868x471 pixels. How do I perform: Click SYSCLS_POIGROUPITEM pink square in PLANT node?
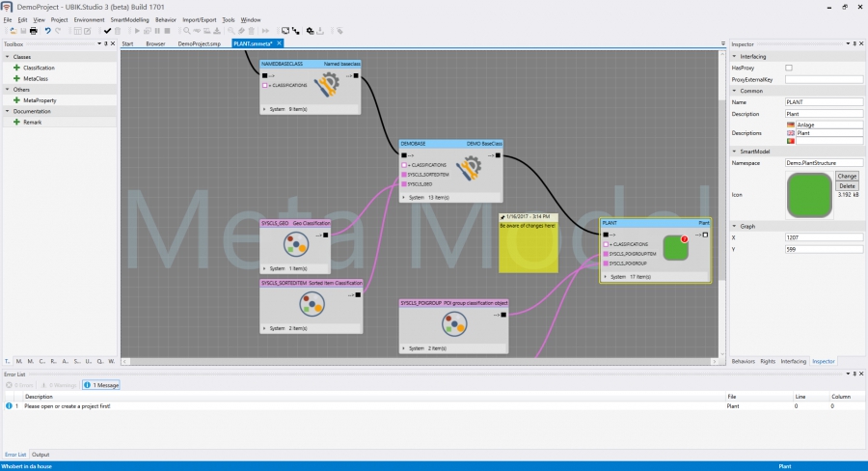[x=607, y=254]
